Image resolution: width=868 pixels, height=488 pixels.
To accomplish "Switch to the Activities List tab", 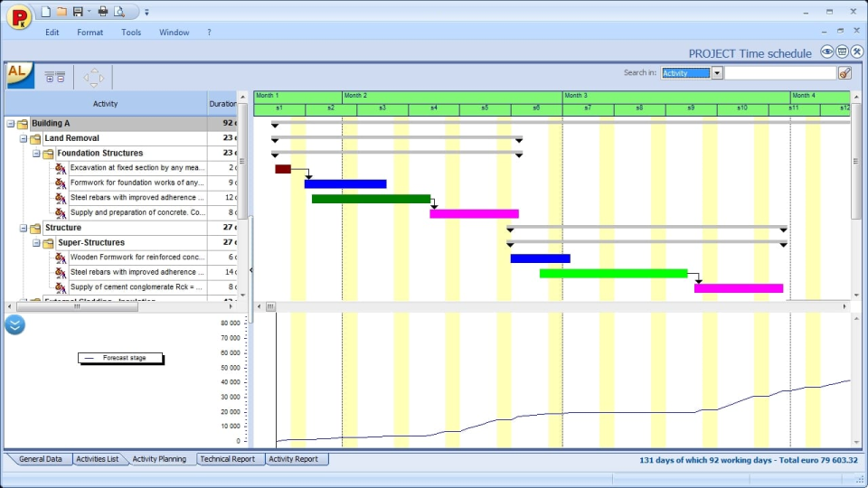I will [98, 459].
